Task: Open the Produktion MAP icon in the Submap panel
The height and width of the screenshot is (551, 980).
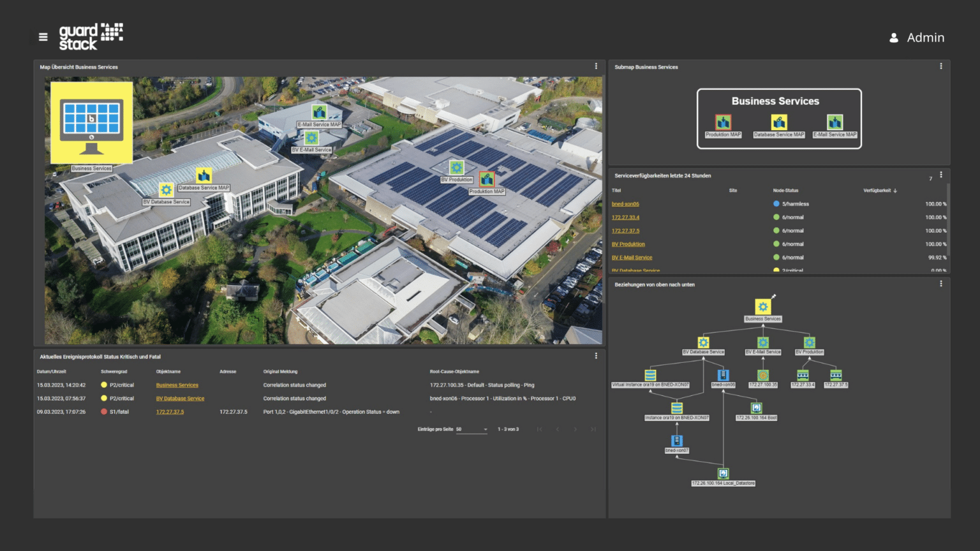Action: coord(722,122)
